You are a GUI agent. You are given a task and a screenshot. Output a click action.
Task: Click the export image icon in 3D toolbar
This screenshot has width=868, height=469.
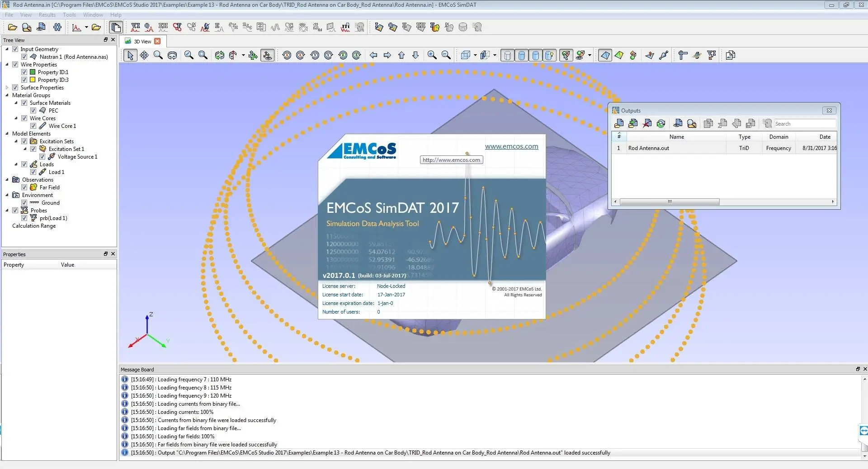pyautogui.click(x=730, y=55)
